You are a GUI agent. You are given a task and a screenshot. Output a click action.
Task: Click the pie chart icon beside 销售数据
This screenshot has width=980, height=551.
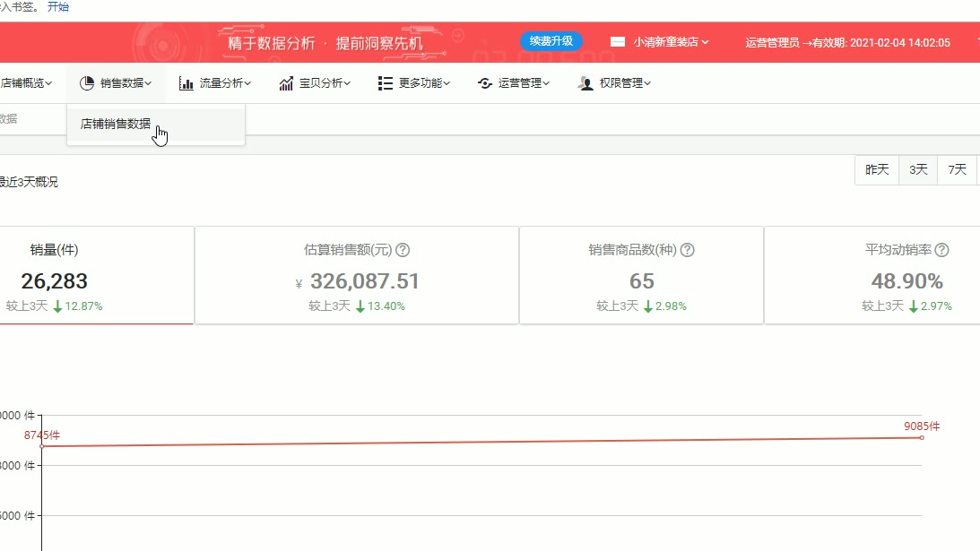[x=87, y=83]
